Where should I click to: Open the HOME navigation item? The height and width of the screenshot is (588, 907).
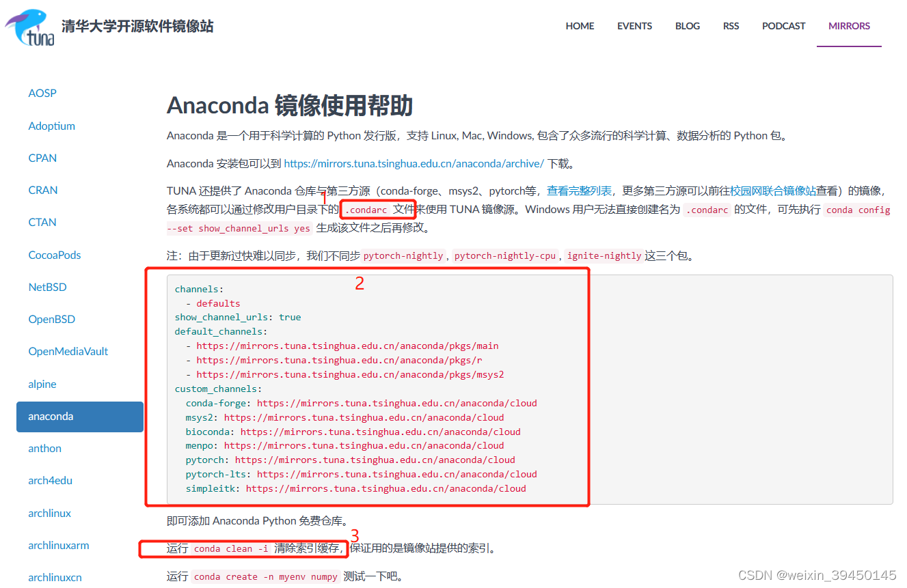580,26
